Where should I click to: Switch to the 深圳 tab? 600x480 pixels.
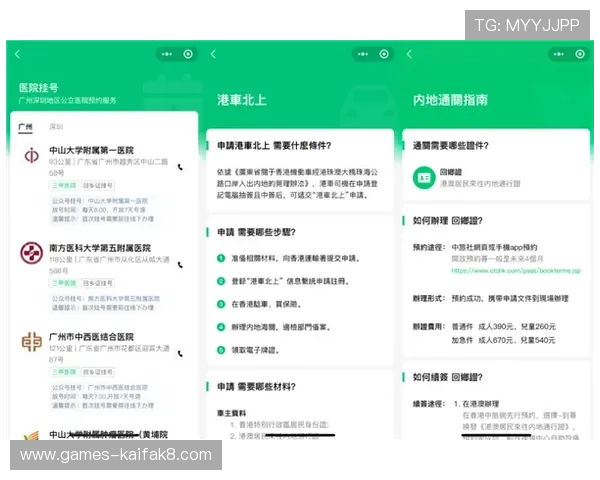click(56, 127)
